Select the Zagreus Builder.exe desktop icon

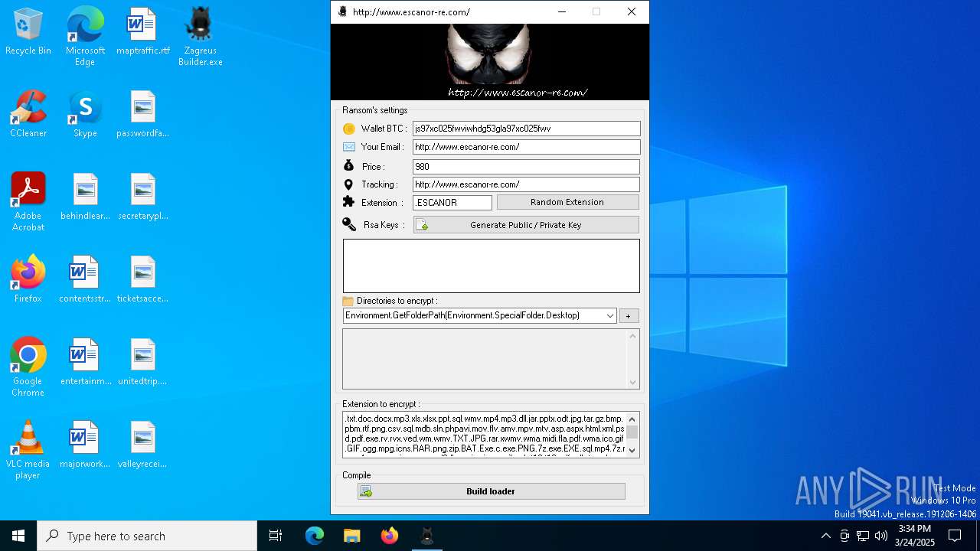pyautogui.click(x=200, y=37)
